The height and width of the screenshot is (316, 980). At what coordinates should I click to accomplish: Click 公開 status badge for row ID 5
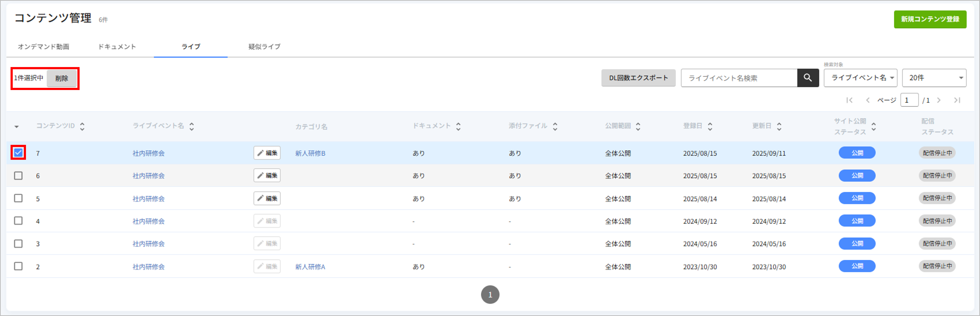point(857,198)
